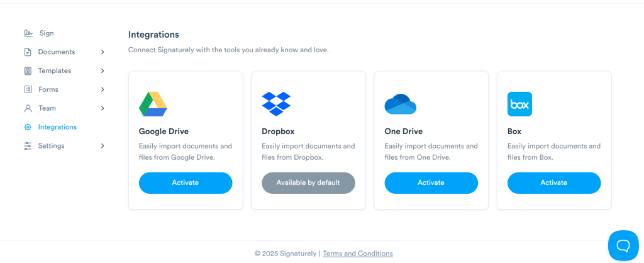Open Templates from sidebar
The width and height of the screenshot is (644, 263).
pos(55,70)
